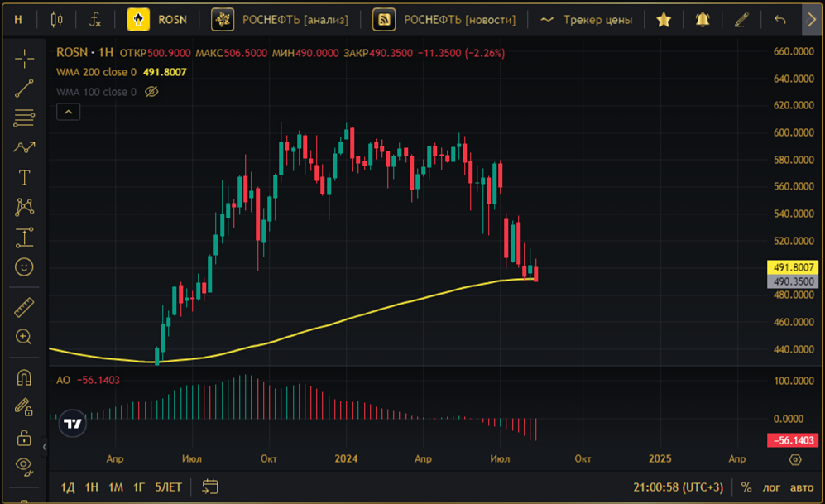Select the trend line drawing tool

24,89
